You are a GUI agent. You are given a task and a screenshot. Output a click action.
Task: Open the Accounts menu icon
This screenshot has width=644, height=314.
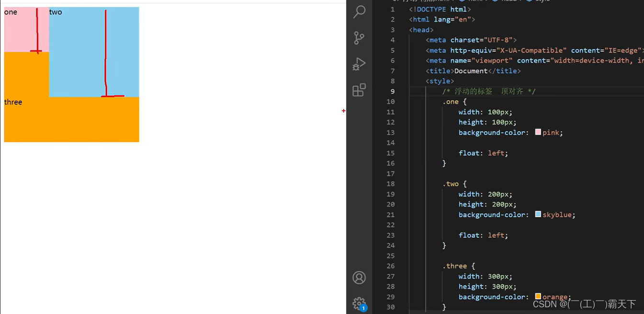pos(359,278)
